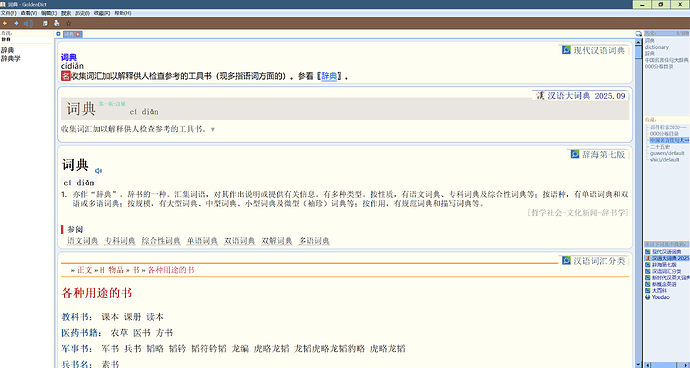Open the 搜索 menu
The height and width of the screenshot is (368, 690).
pos(66,13)
